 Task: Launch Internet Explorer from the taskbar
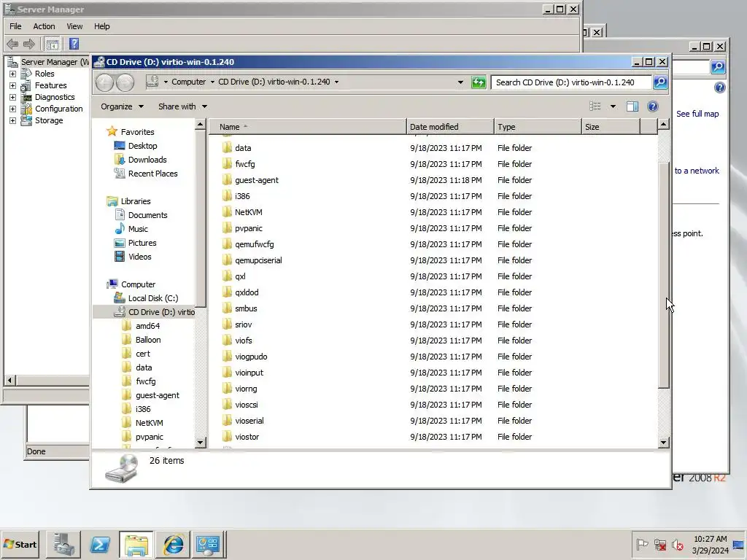click(173, 544)
